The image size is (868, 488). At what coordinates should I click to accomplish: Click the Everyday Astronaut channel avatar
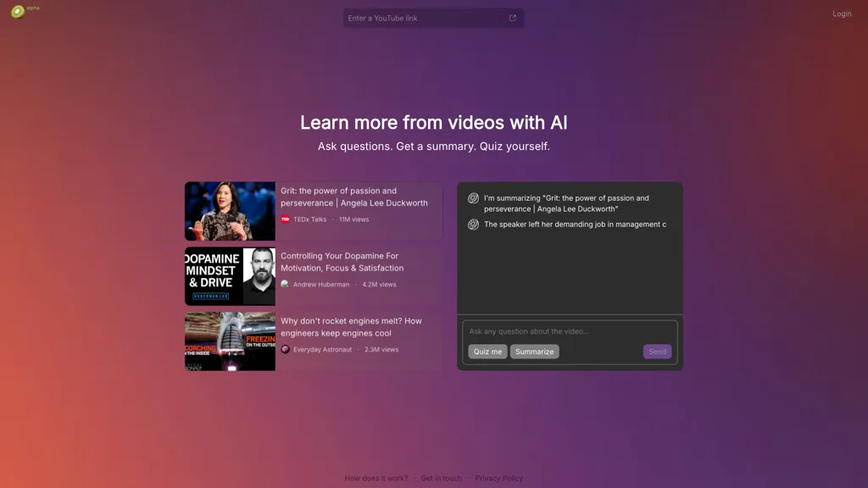click(284, 349)
